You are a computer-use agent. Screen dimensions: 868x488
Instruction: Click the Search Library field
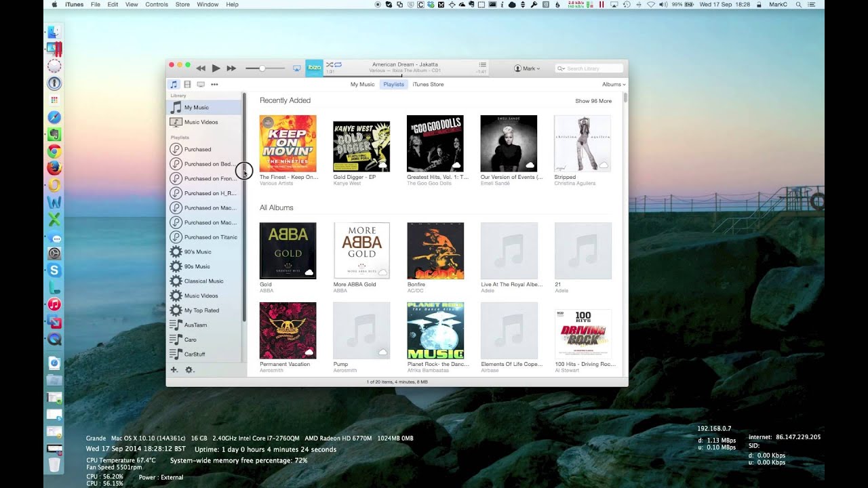589,68
